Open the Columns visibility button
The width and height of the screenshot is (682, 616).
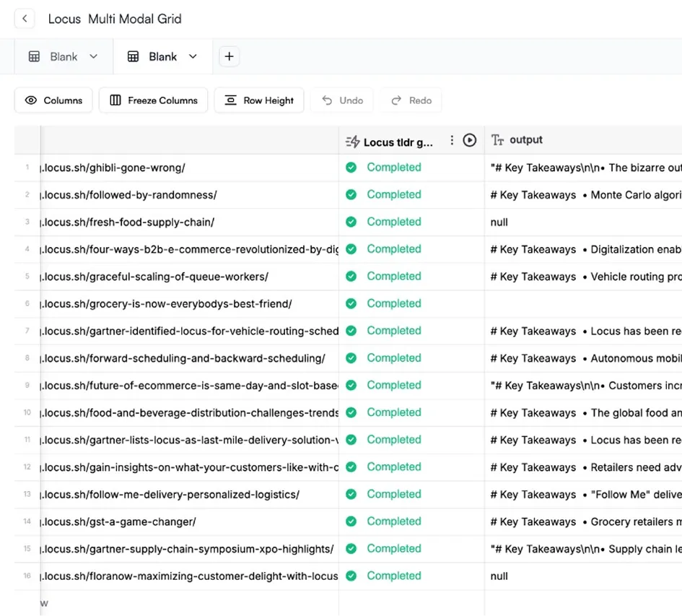(x=53, y=100)
